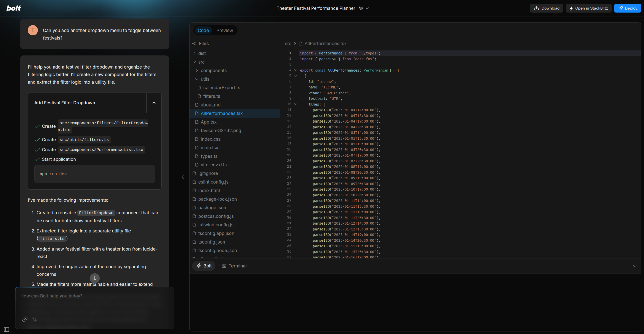The width and height of the screenshot is (644, 334).
Task: Open package-lock.json file
Action: coord(235,199)
